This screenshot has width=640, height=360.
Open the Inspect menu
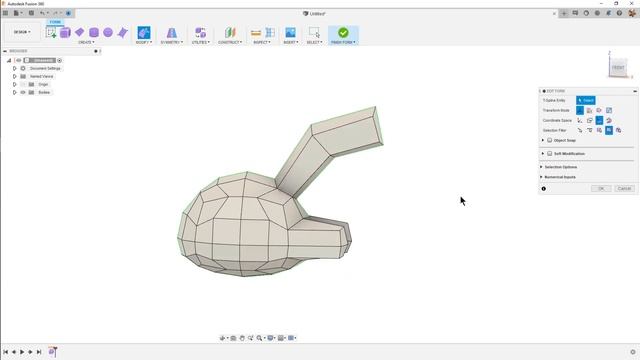(262, 42)
